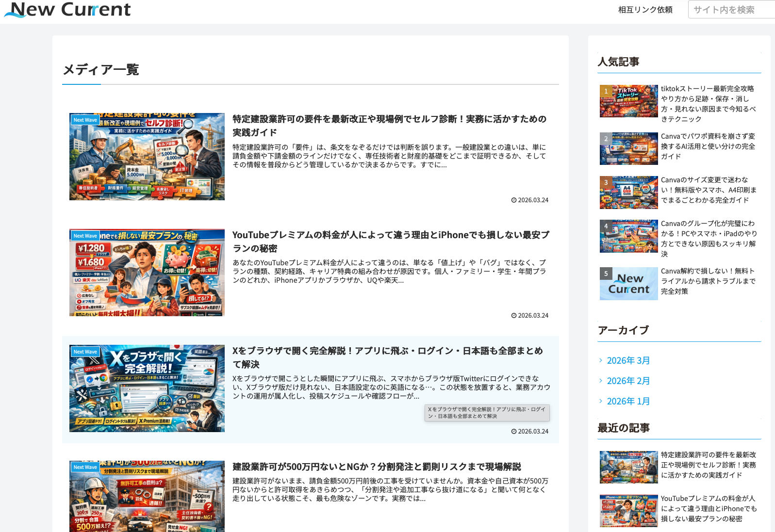Open YouTubeプレミアムの料金 article title link

click(x=391, y=242)
